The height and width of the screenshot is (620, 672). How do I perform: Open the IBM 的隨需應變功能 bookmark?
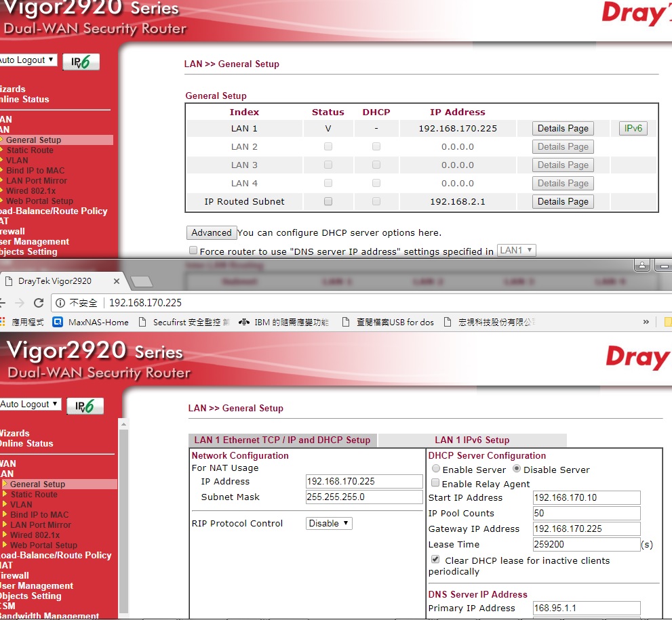283,322
